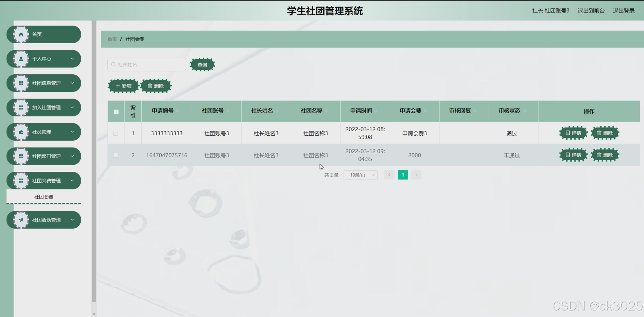Sort by 申请编号 column sort arrows

point(178,111)
